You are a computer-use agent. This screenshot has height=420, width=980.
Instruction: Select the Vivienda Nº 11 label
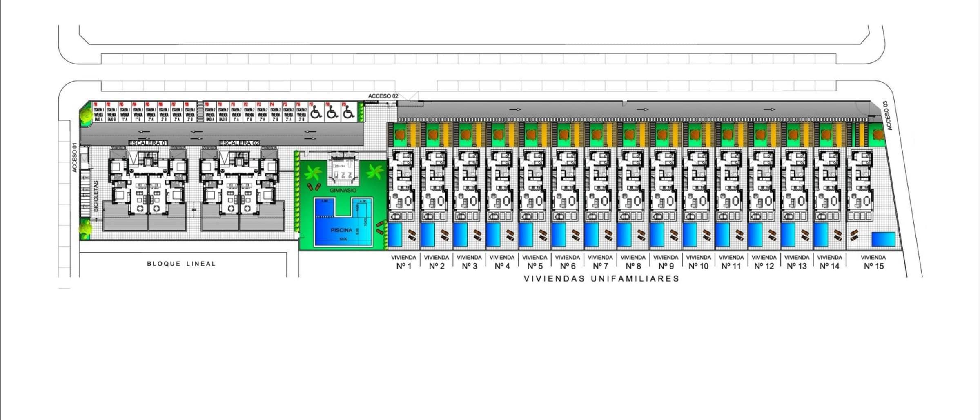tap(731, 262)
